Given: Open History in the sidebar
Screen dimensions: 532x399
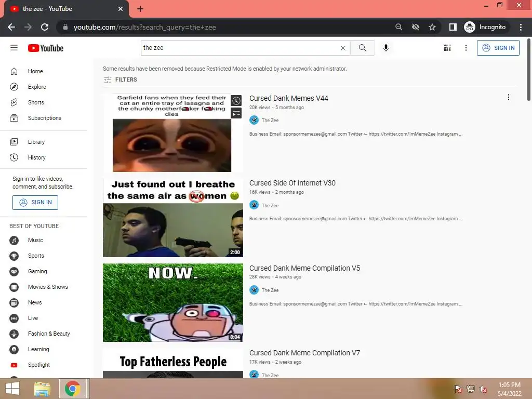Looking at the screenshot, I should 37,157.
